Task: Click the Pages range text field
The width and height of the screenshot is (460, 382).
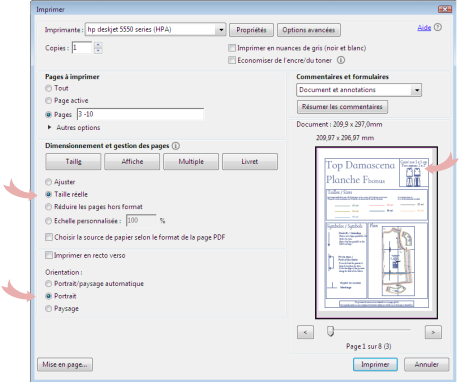Action: pyautogui.click(x=140, y=114)
